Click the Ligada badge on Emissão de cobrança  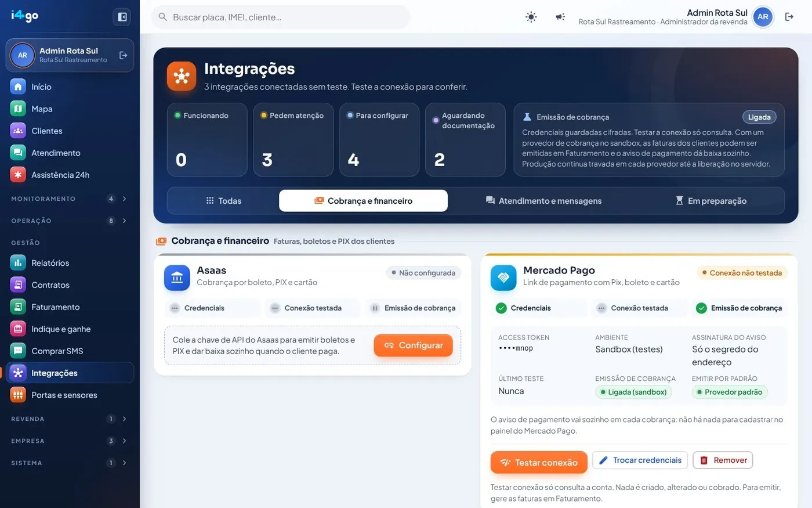pos(759,117)
